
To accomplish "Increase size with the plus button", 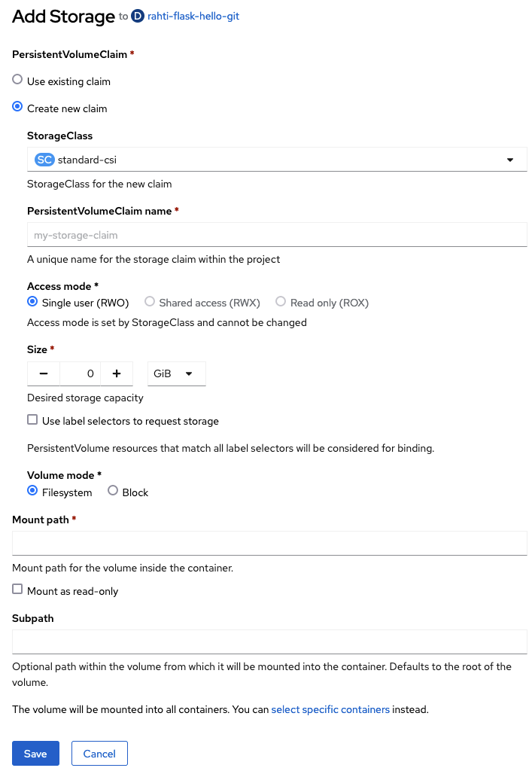I will (x=117, y=373).
